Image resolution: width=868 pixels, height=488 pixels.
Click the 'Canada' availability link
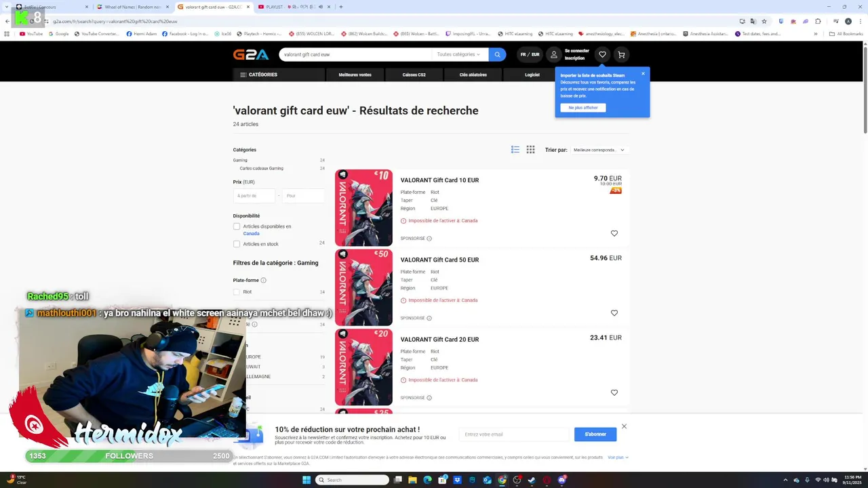252,234
